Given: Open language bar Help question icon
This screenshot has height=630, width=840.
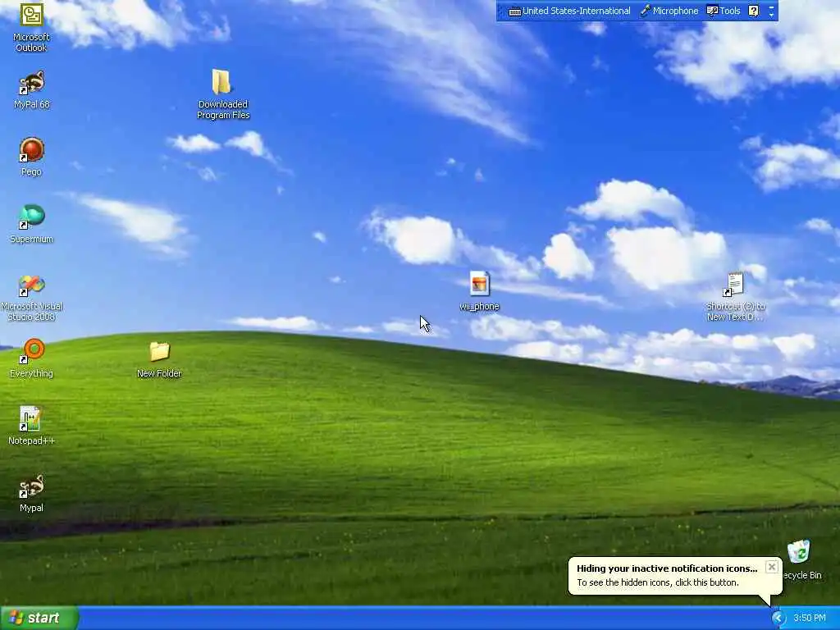Looking at the screenshot, I should pyautogui.click(x=753, y=11).
